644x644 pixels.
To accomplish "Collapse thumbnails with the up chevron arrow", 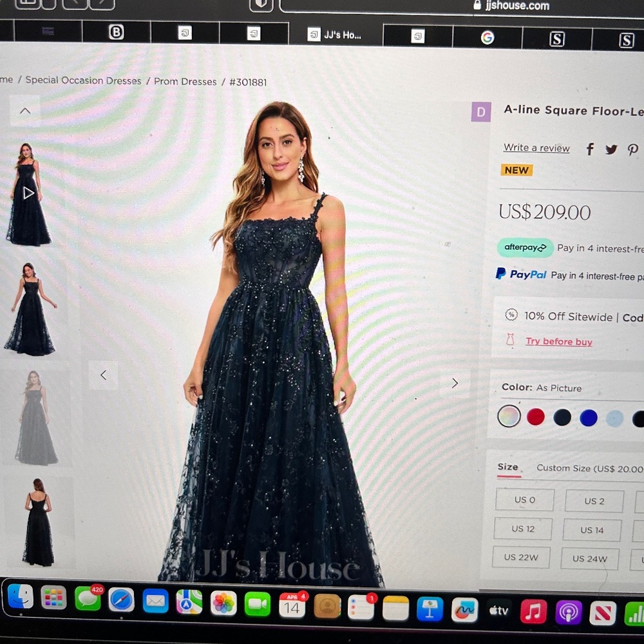I will click(24, 109).
